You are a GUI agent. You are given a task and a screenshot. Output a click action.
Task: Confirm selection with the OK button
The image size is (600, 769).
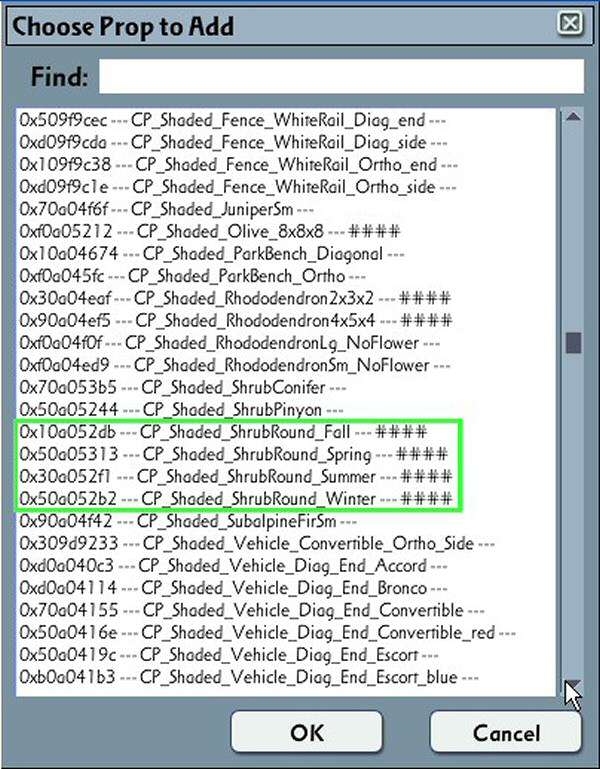[x=307, y=733]
